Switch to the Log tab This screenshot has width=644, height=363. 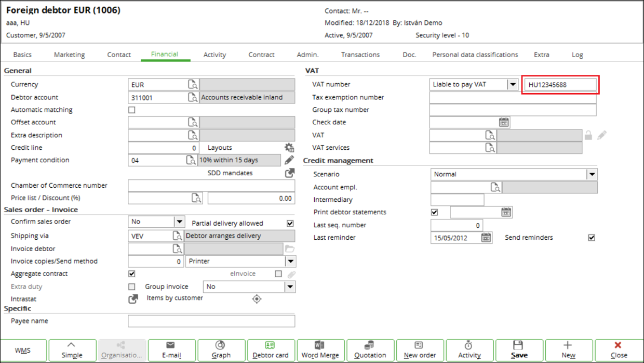point(578,55)
